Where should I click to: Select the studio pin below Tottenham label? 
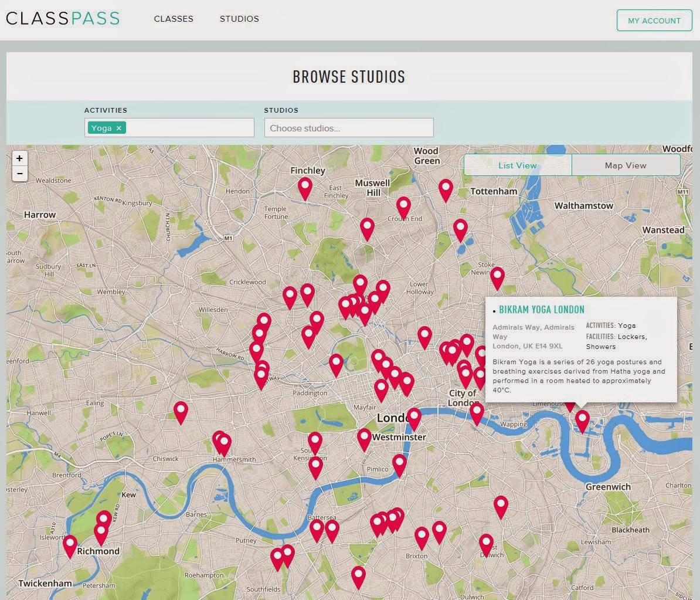460,229
